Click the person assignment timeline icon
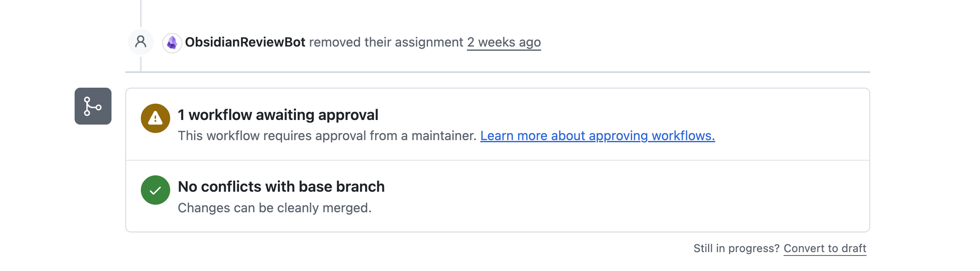This screenshot has width=980, height=271. point(141,42)
